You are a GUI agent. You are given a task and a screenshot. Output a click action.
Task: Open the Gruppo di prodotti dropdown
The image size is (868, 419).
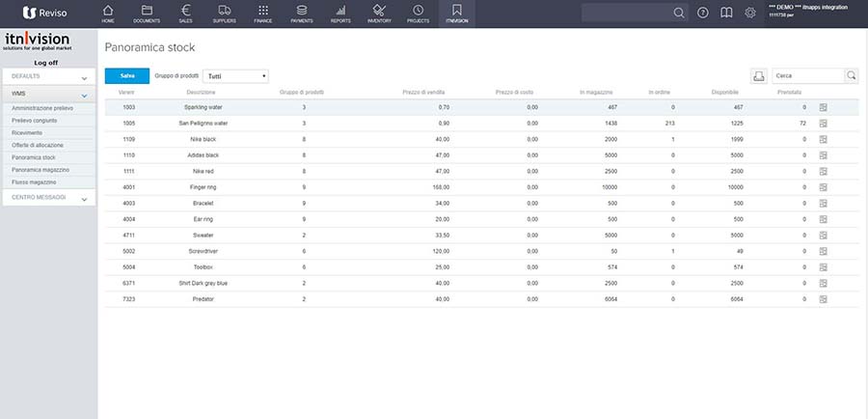pyautogui.click(x=236, y=75)
